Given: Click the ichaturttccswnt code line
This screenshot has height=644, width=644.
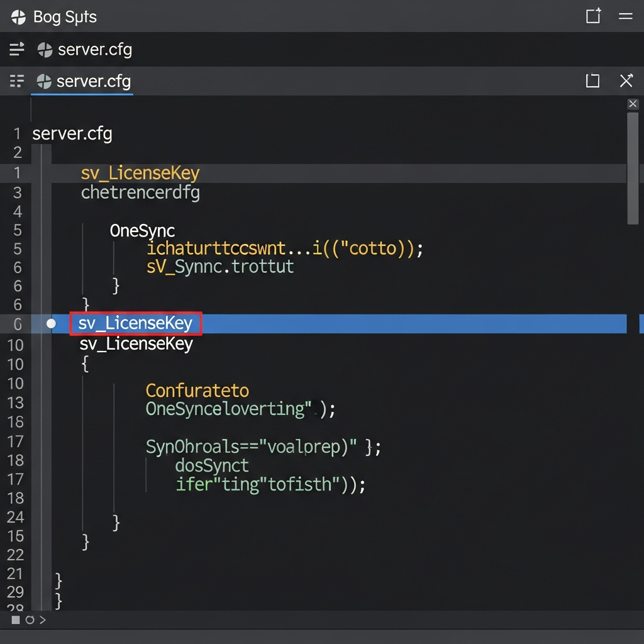Looking at the screenshot, I should [x=285, y=248].
